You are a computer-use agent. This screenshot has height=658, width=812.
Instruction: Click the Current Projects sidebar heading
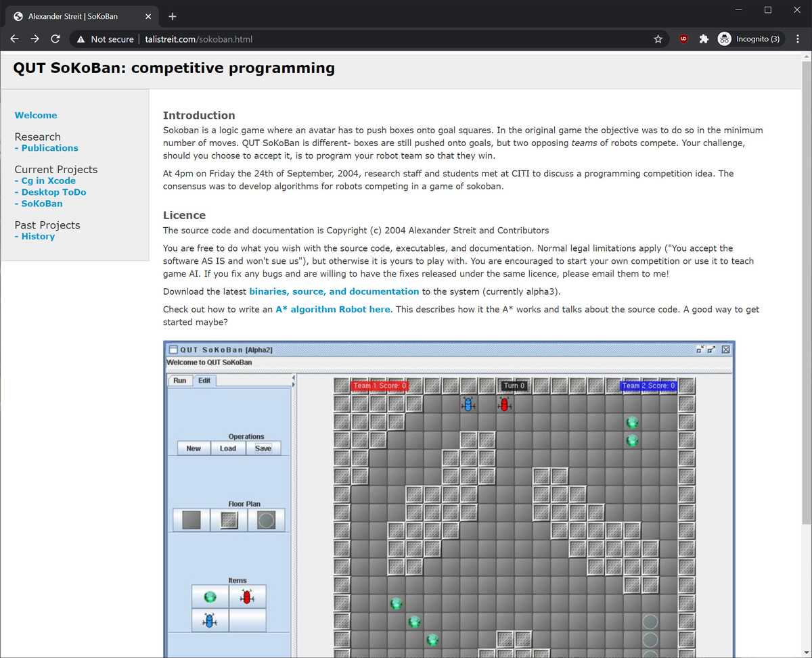56,170
